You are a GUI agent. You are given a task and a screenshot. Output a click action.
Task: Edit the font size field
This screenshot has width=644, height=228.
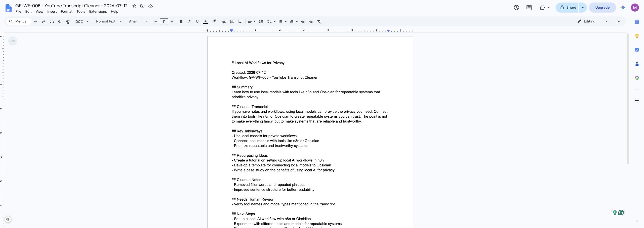coord(164,22)
